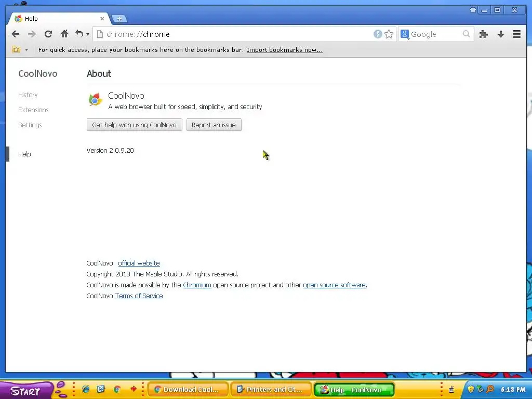Switch to Printers and Ot... taskbar window
The image size is (532, 399).
pos(271,390)
